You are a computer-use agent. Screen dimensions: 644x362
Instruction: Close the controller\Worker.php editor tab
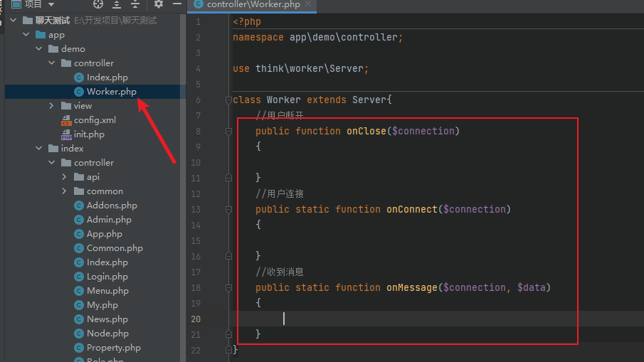[x=308, y=4]
